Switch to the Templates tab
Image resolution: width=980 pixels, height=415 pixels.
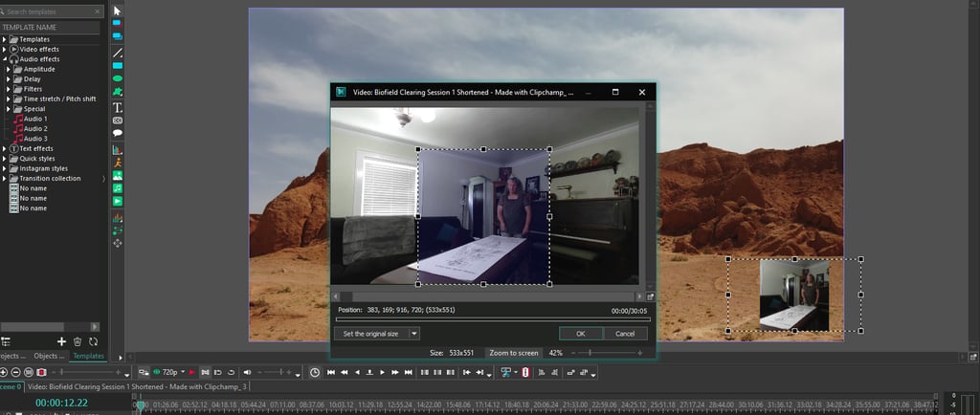[x=88, y=357]
